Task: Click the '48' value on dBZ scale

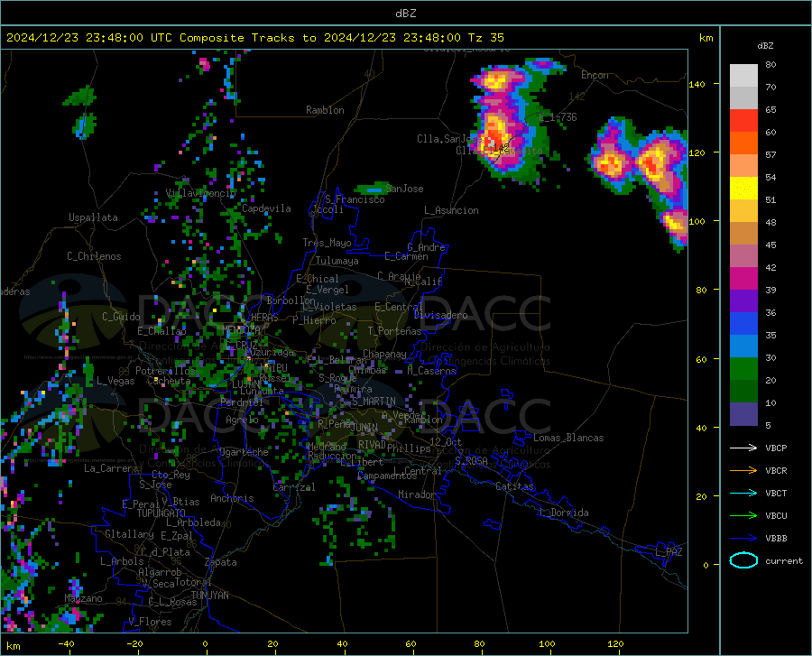Action: [x=770, y=222]
